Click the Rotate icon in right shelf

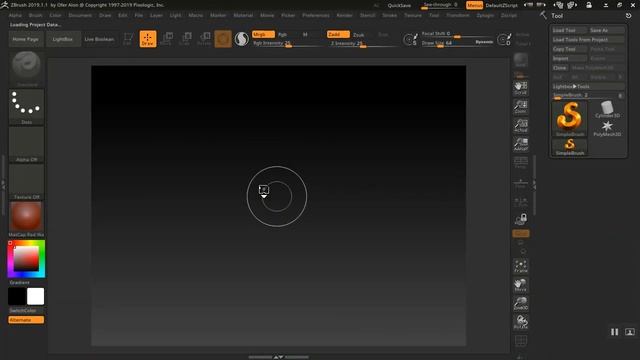[x=521, y=322]
